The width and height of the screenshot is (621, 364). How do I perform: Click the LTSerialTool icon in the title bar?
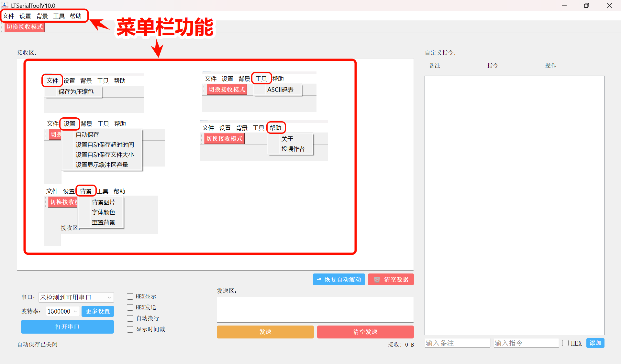pyautogui.click(x=4, y=5)
